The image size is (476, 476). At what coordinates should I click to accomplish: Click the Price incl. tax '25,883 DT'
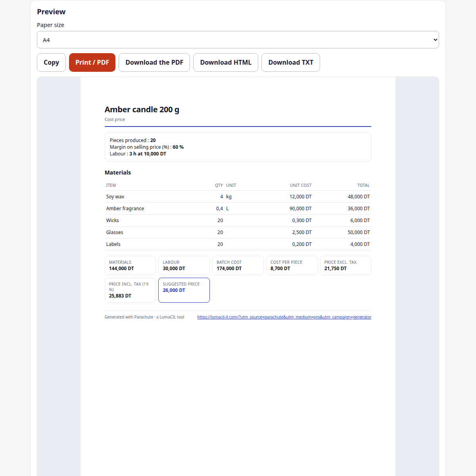pos(120,296)
